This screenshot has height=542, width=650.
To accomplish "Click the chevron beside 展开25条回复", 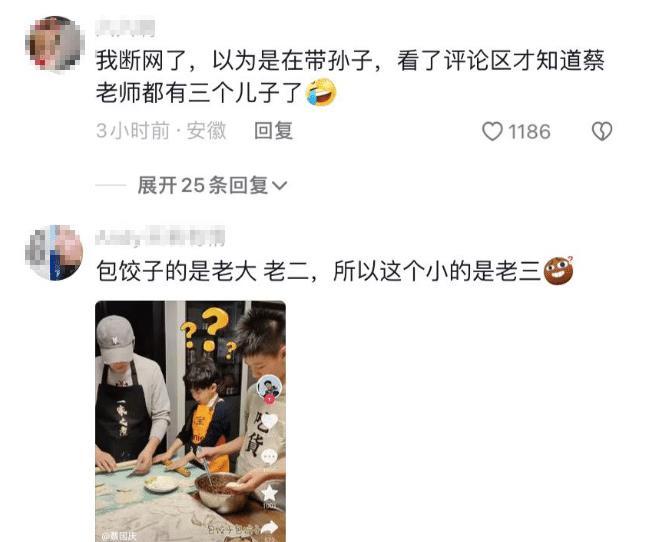I will click(x=279, y=185).
